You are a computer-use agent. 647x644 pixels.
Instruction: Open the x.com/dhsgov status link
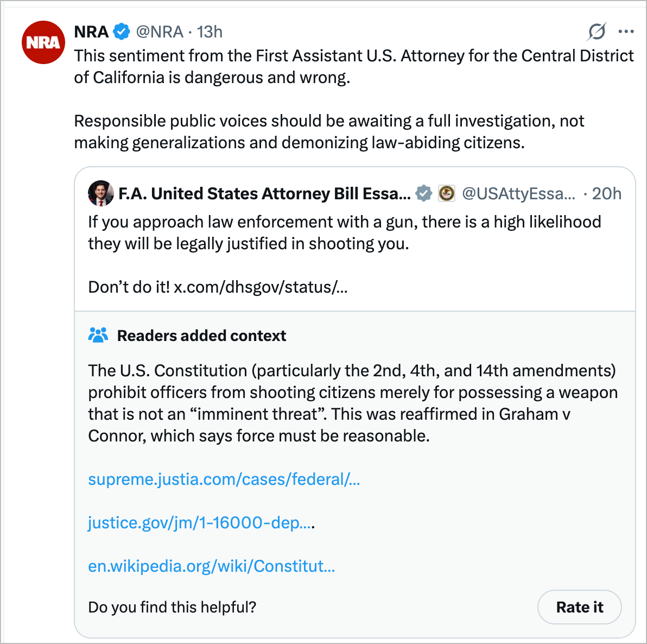[261, 287]
